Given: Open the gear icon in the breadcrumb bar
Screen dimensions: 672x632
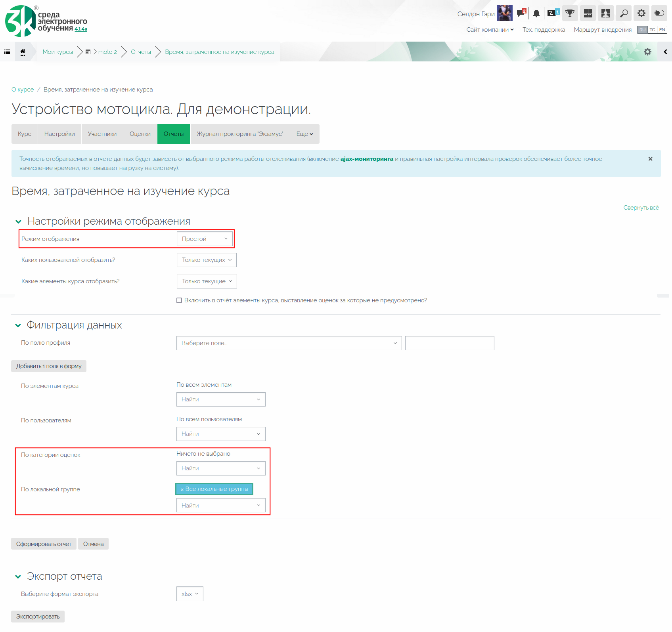Looking at the screenshot, I should [x=647, y=52].
